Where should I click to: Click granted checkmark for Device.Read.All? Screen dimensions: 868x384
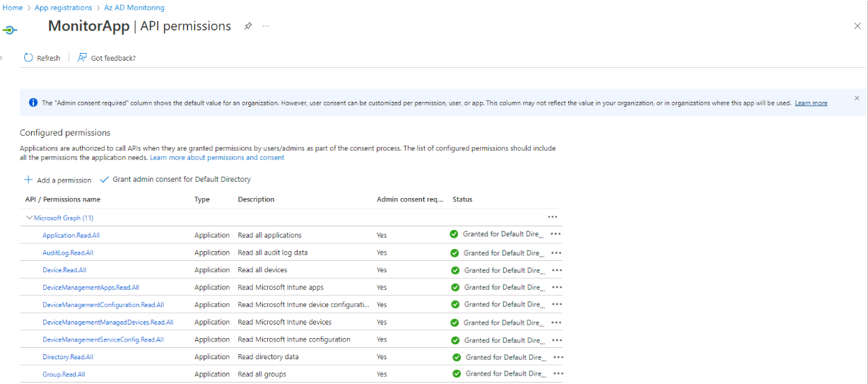point(455,270)
